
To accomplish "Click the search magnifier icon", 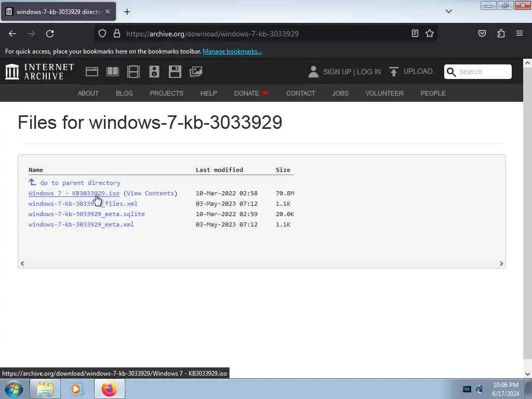I will 451,72.
